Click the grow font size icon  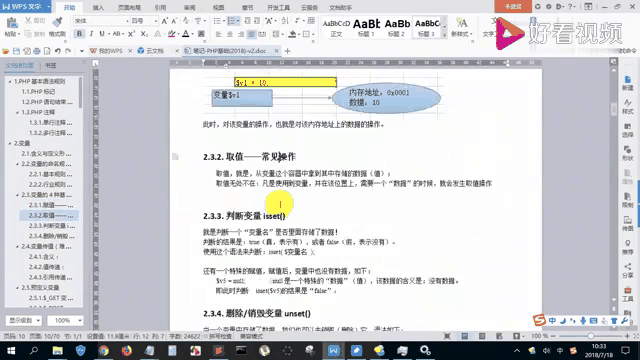point(164,21)
